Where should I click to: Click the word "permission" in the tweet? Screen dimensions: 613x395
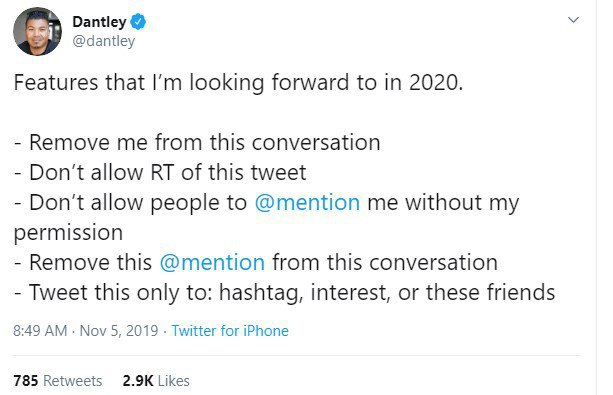pyautogui.click(x=68, y=233)
